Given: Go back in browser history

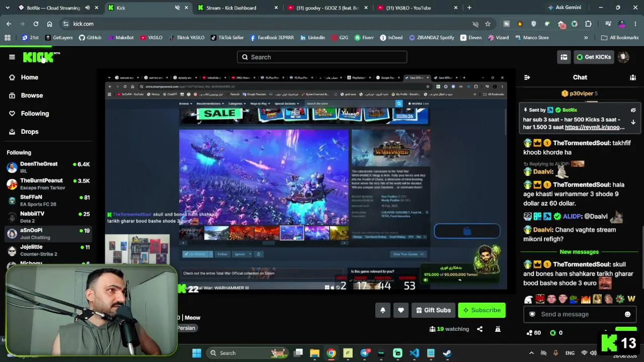Looking at the screenshot, I should [x=9, y=24].
